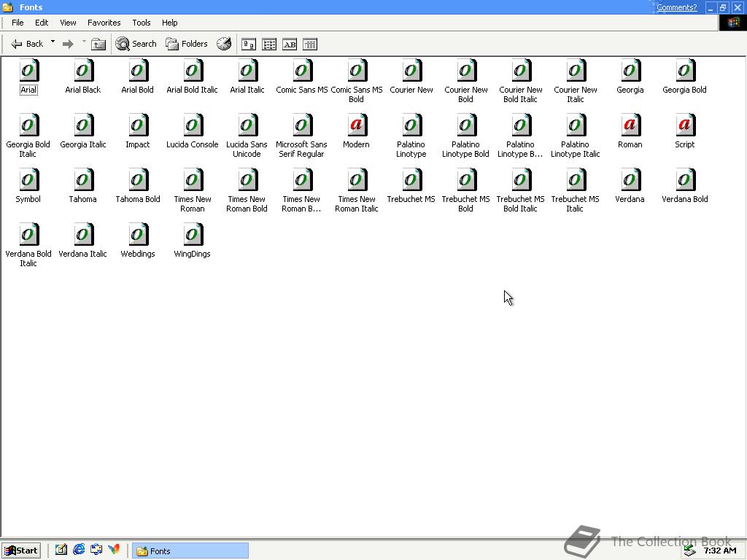Click the Verdana Bold Italic label

pos(28,259)
